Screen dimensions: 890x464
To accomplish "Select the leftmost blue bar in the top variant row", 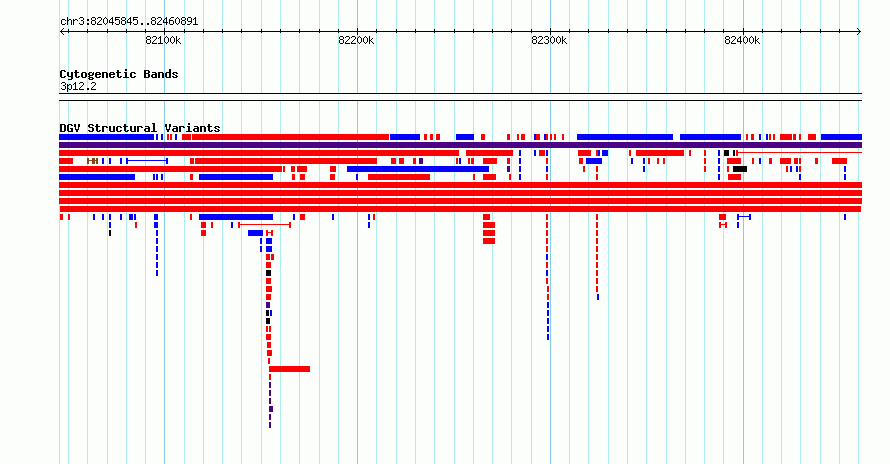I will pyautogui.click(x=107, y=137).
